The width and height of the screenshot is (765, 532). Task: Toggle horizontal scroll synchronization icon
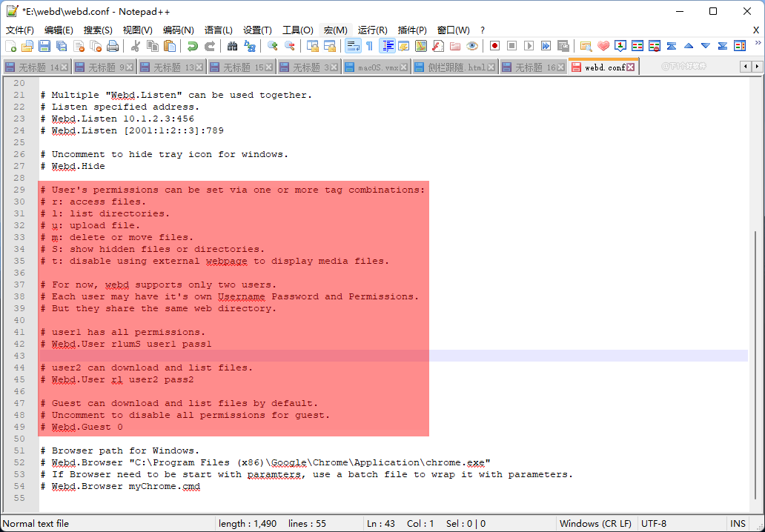pos(330,47)
